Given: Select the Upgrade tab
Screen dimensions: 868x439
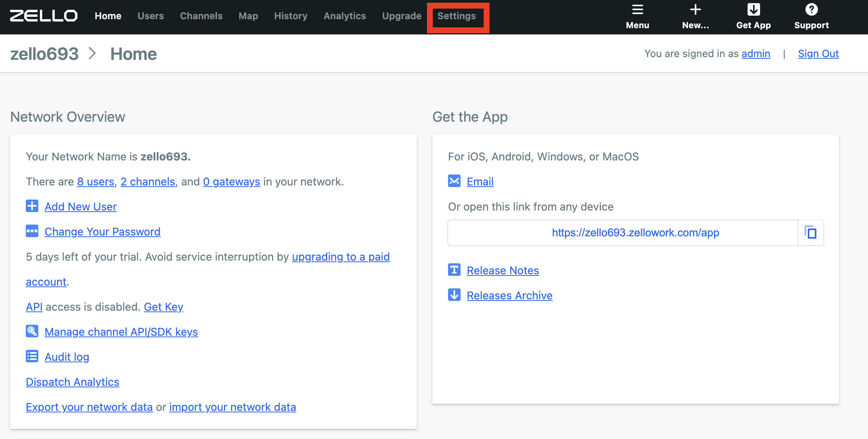Looking at the screenshot, I should (x=402, y=16).
